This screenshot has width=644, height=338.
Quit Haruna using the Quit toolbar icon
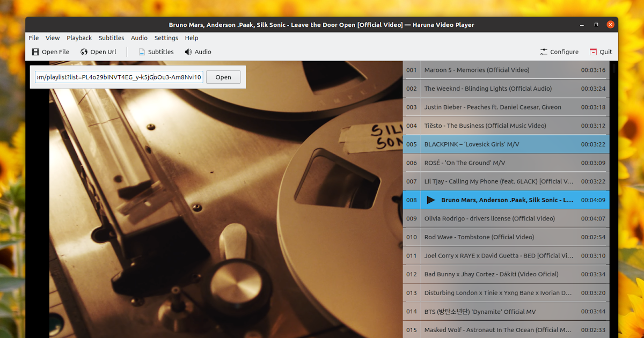tap(593, 52)
